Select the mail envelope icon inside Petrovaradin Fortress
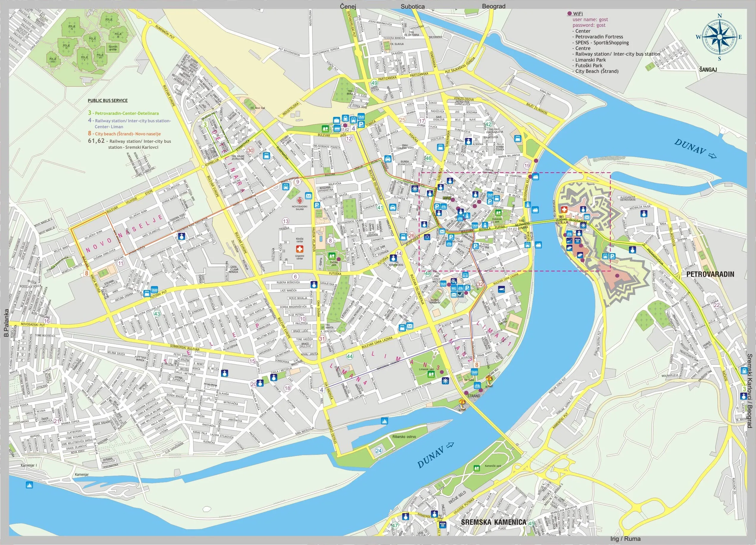The width and height of the screenshot is (756, 545). (587, 217)
